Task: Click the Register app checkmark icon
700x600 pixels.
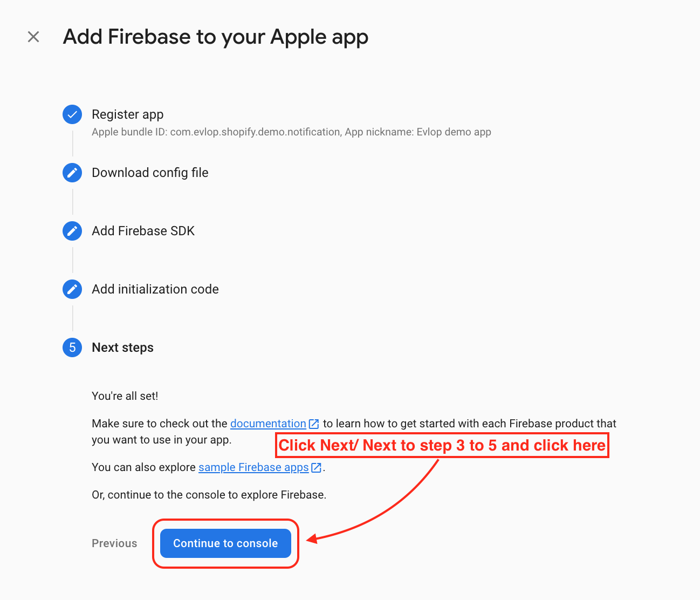Action: [72, 114]
